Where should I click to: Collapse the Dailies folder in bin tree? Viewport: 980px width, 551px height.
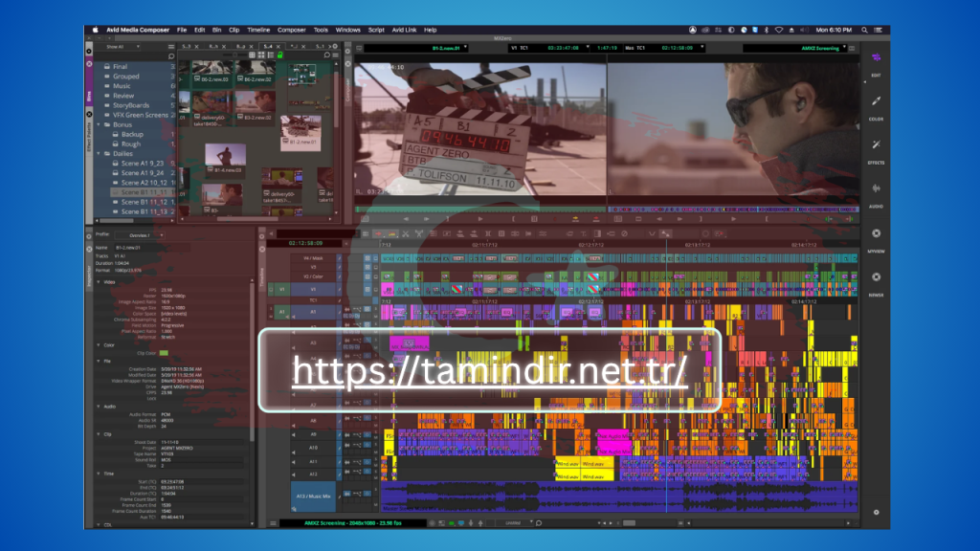pos(99,154)
